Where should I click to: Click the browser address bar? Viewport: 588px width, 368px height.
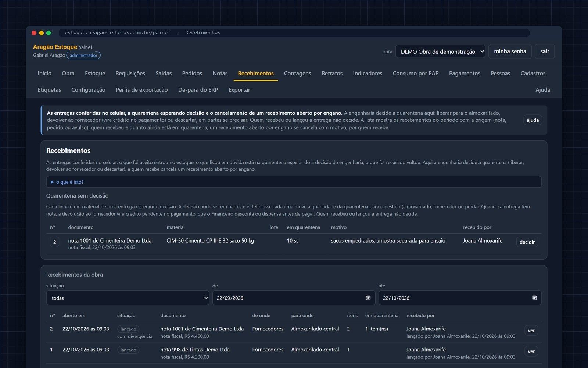pos(294,33)
